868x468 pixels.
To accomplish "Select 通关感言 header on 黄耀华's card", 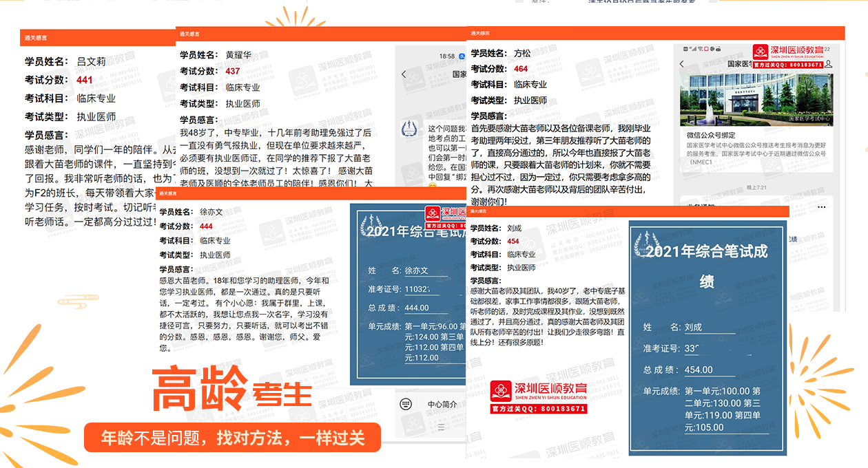I will [189, 34].
